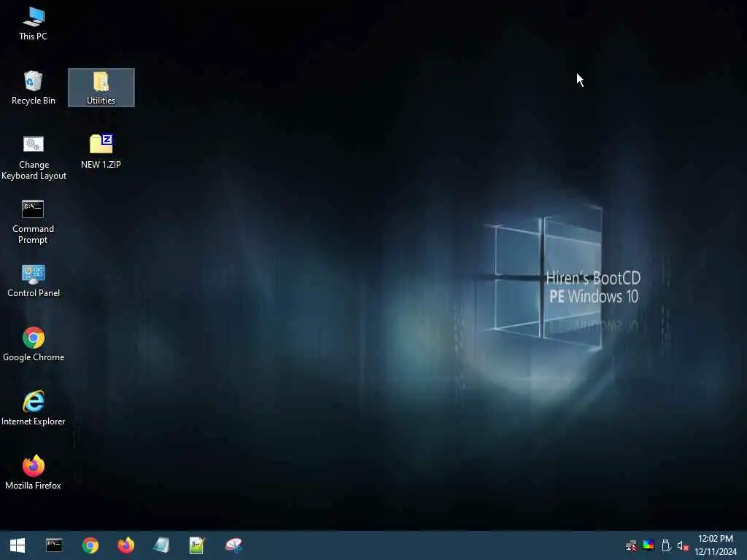The image size is (747, 560).
Task: Click the muted volume tray icon
Action: (x=683, y=546)
